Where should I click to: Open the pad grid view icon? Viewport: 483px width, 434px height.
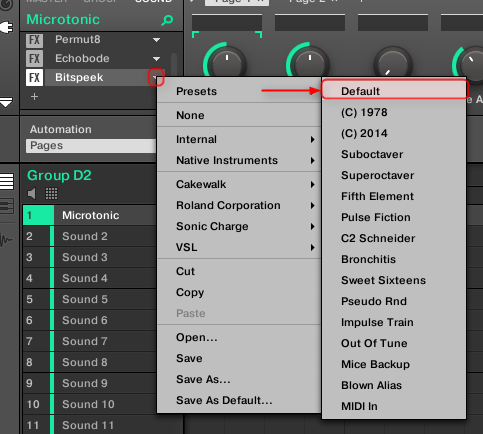tap(51, 193)
